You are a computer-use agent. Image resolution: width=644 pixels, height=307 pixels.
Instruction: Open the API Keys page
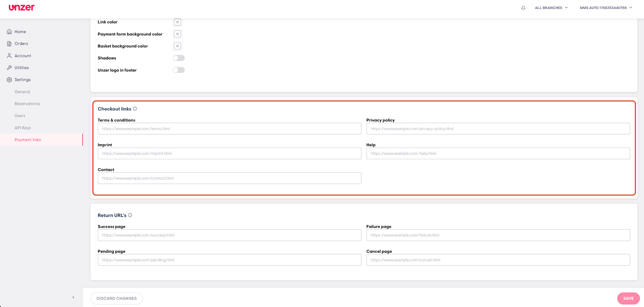coord(23,128)
